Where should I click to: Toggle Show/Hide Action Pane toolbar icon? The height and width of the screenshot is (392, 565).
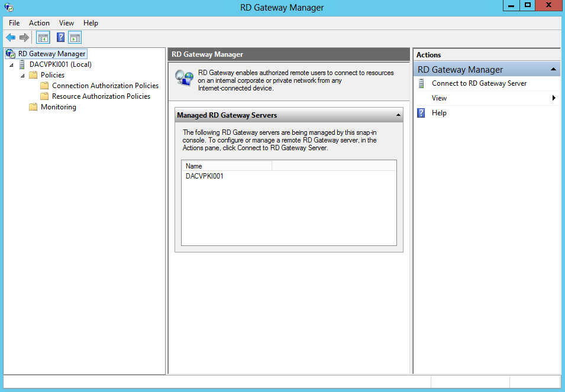point(75,37)
